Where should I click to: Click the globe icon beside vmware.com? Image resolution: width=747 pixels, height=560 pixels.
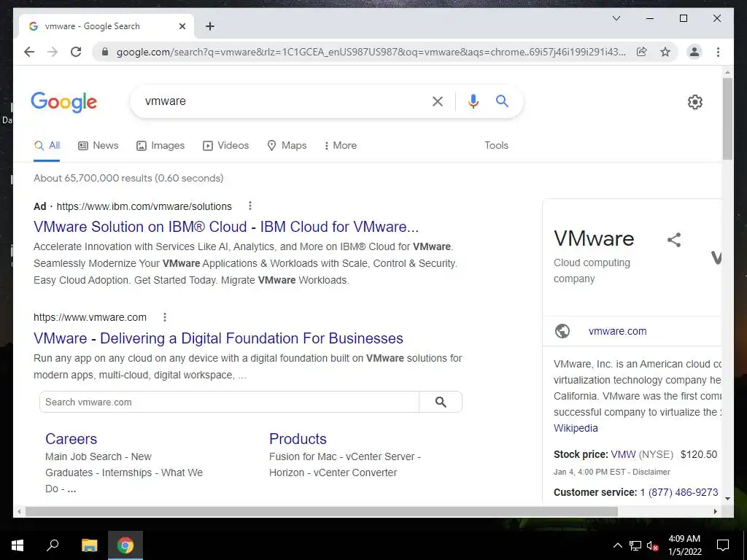pyautogui.click(x=562, y=331)
